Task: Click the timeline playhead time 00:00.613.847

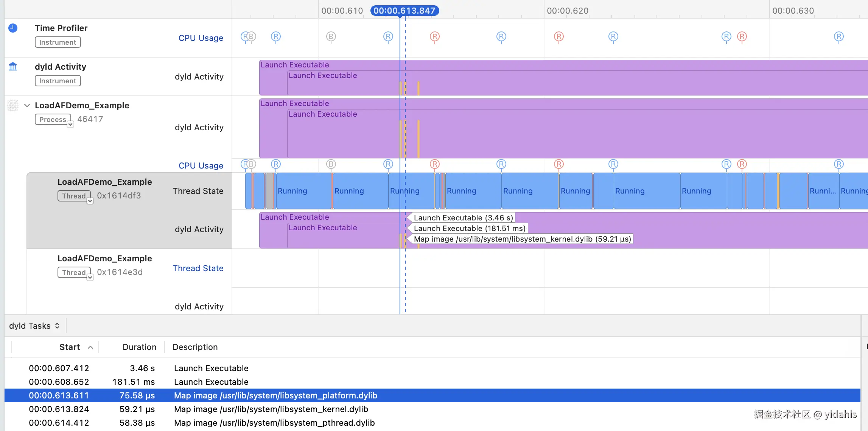Action: pyautogui.click(x=404, y=11)
